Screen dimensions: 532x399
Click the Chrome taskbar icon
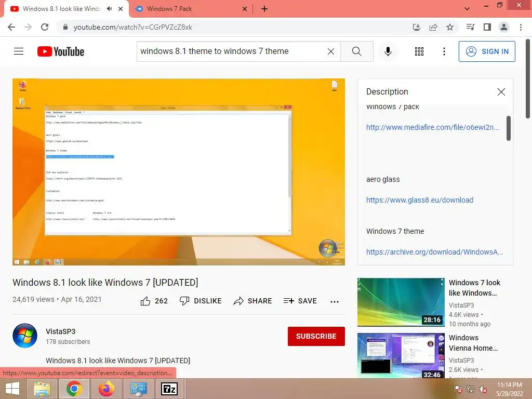pos(74,389)
